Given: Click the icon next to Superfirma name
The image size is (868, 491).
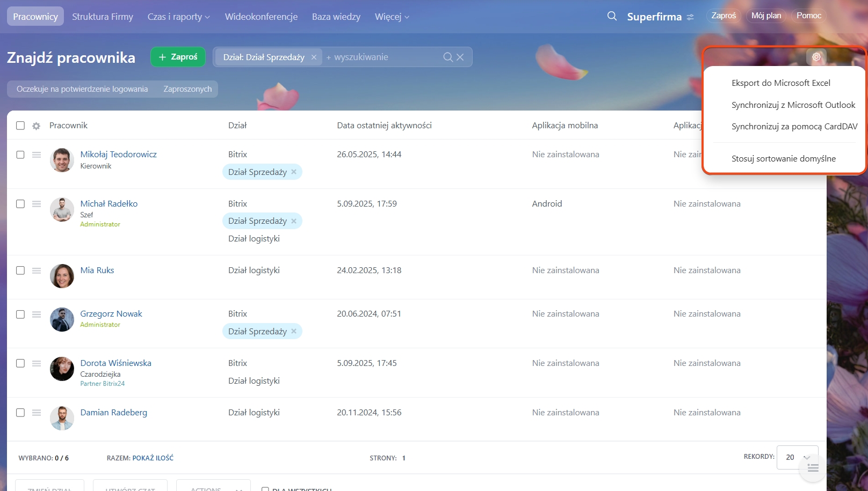Looking at the screenshot, I should click(690, 17).
